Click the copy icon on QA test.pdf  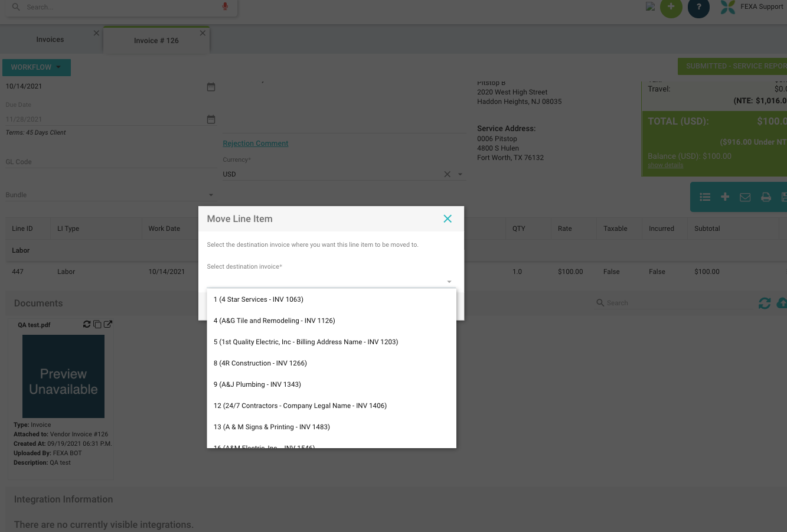click(x=97, y=324)
